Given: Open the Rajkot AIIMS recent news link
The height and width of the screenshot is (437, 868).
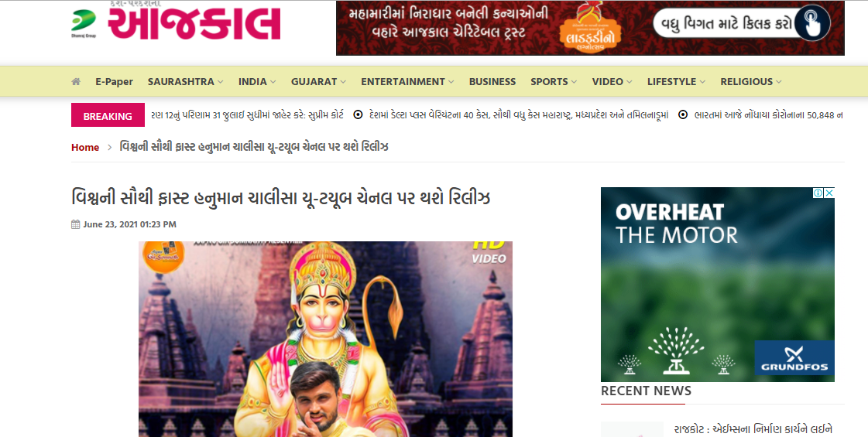Looking at the screenshot, I should point(754,429).
